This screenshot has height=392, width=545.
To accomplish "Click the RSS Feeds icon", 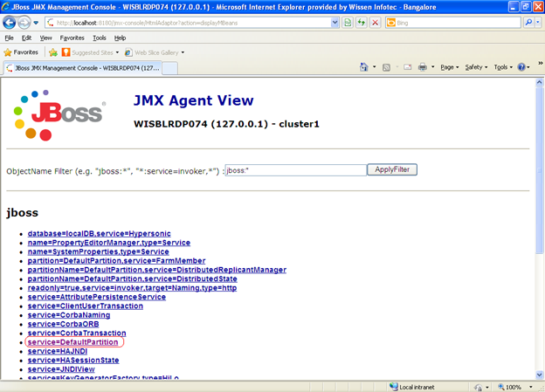I will 386,67.
